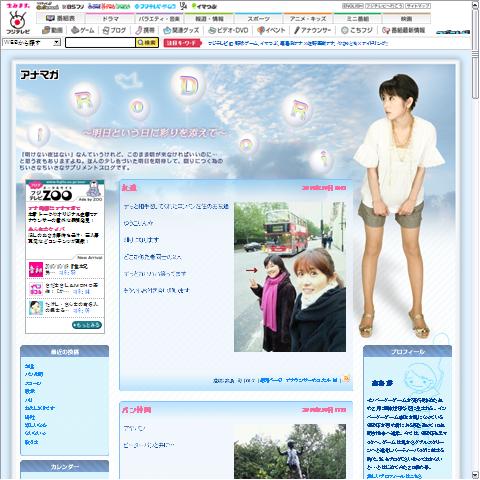Focus the header search text box
480x480 pixels.
(100, 43)
